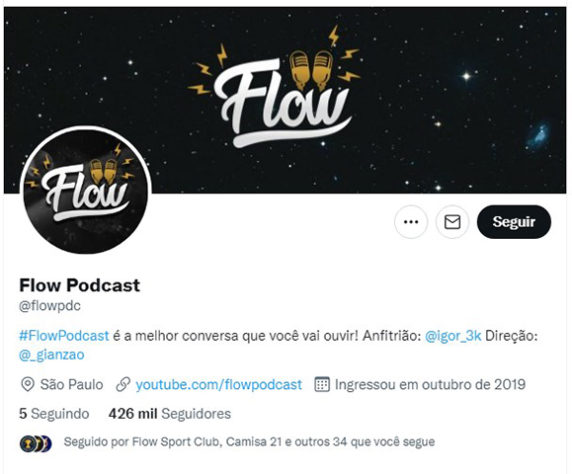The image size is (572, 474).
Task: Open the 5 Seguindo following list
Action: coord(54,414)
